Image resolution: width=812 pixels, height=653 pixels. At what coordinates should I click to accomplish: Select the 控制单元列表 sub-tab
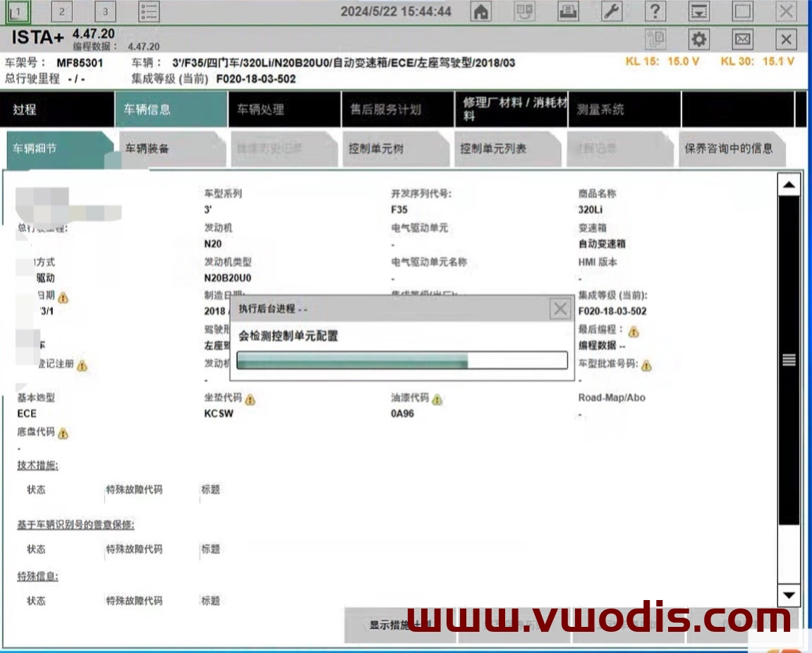pos(507,149)
